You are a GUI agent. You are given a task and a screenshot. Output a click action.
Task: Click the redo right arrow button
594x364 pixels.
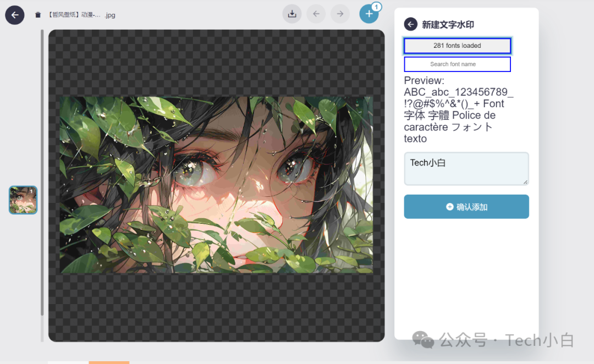pos(340,14)
